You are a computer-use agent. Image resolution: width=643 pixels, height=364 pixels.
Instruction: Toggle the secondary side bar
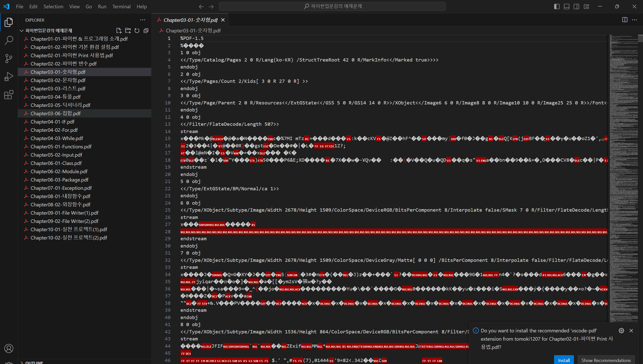(577, 7)
